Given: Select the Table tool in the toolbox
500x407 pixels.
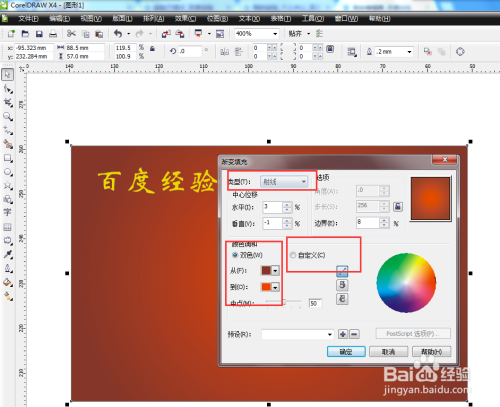Looking at the screenshot, I should [x=7, y=227].
